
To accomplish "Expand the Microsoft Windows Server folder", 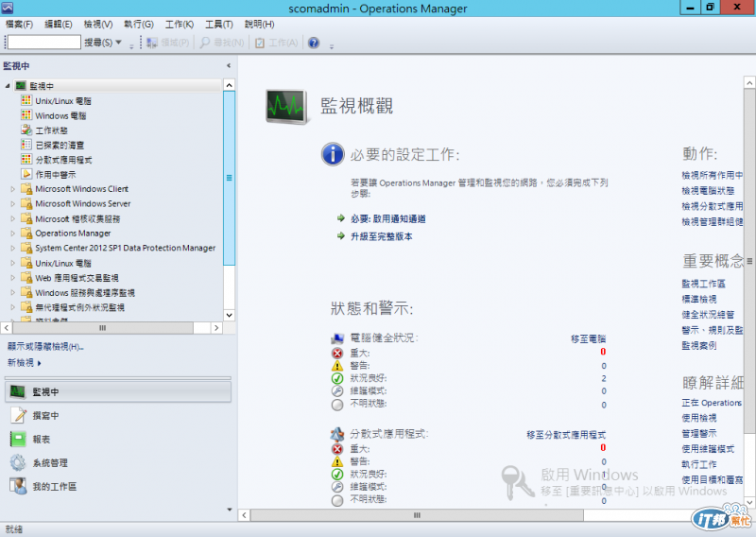I will point(13,204).
